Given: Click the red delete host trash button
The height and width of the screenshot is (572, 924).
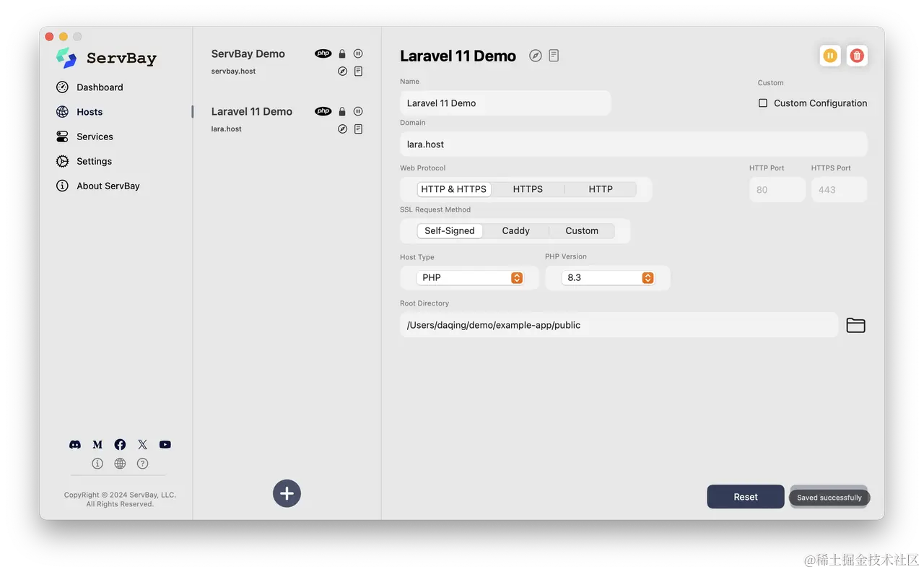Looking at the screenshot, I should pyautogui.click(x=857, y=56).
